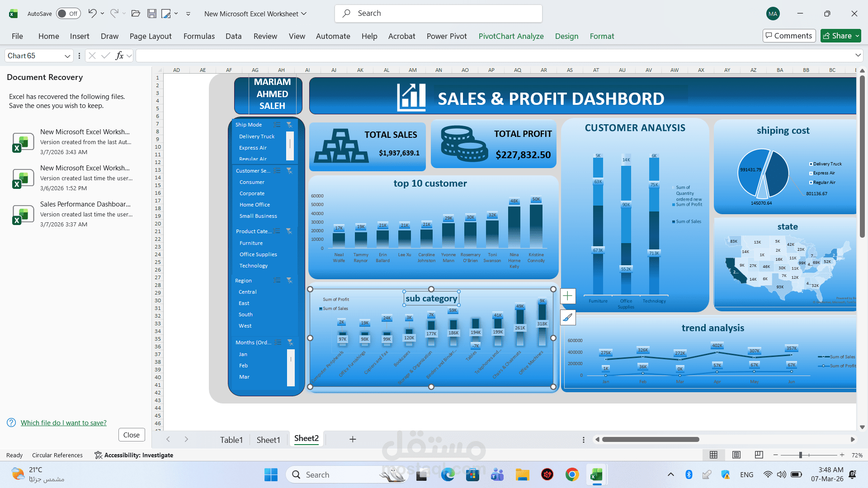Switch to Page Layout view icon

[736, 455]
